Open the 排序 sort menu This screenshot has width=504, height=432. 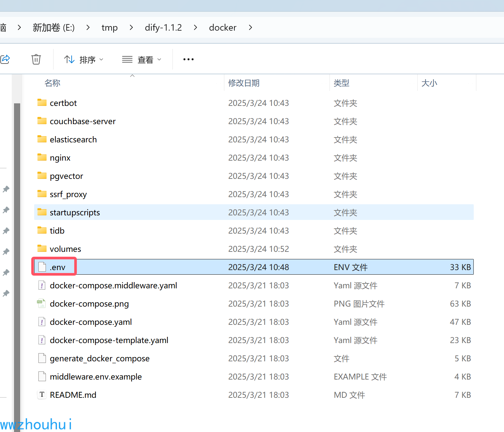tap(84, 59)
